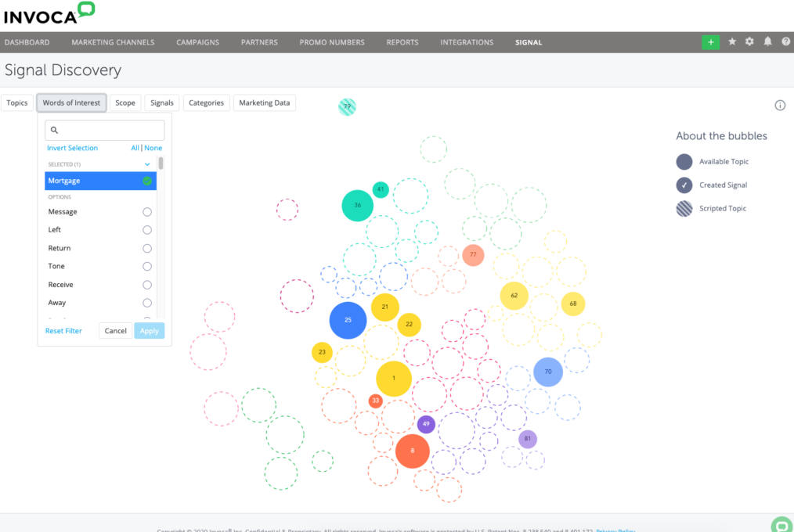Go to Dashboard menu

(27, 42)
